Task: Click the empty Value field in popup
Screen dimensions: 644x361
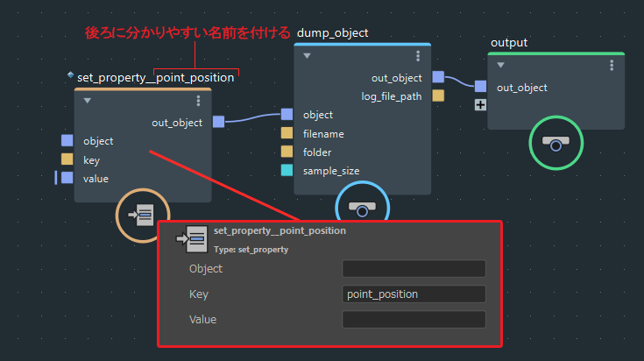Action: (x=413, y=320)
